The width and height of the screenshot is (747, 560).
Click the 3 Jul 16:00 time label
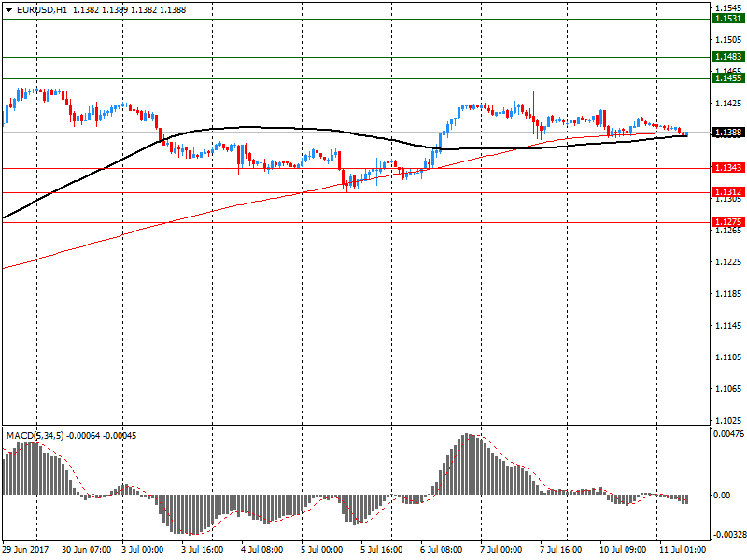[x=203, y=550]
